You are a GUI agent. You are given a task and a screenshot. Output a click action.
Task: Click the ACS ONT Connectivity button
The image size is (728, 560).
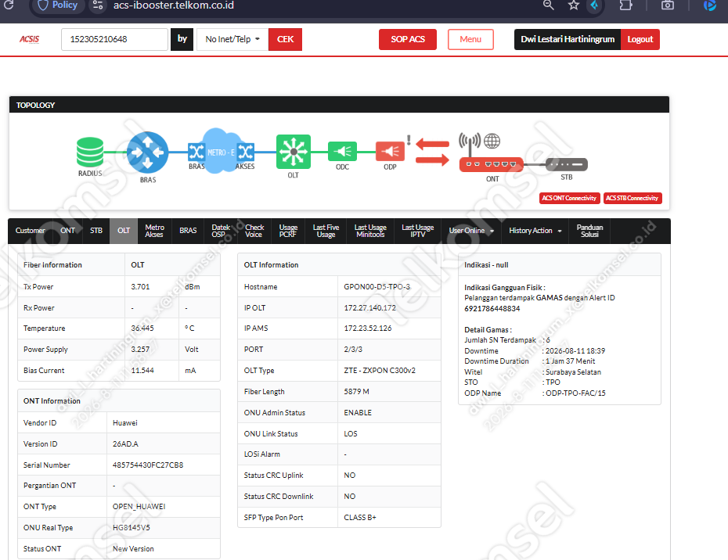click(x=569, y=198)
